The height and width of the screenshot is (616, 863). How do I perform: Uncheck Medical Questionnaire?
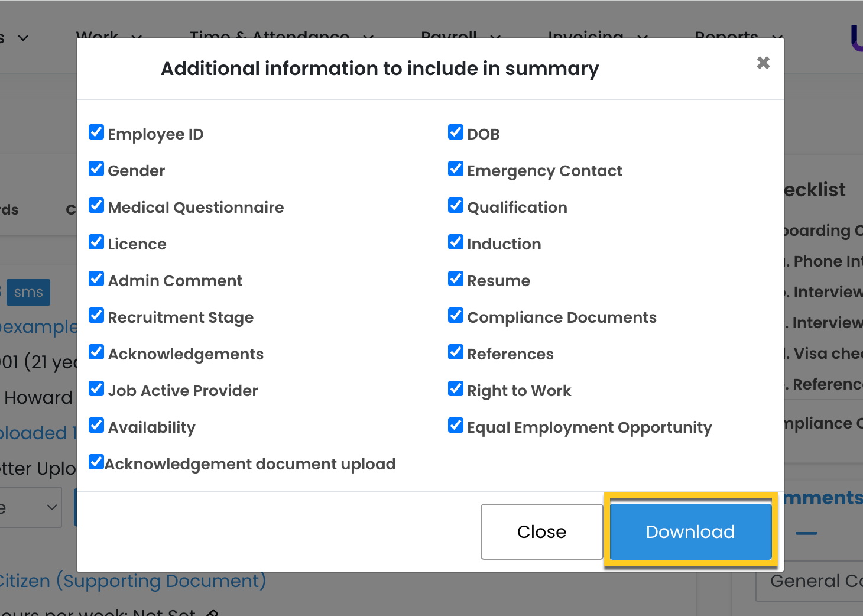96,206
